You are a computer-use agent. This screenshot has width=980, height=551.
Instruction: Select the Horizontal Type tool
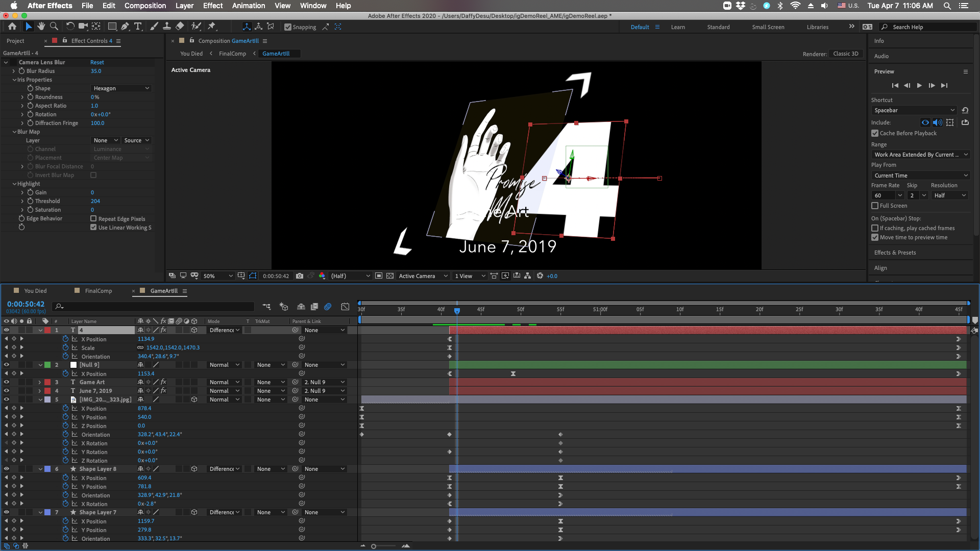pos(138,27)
